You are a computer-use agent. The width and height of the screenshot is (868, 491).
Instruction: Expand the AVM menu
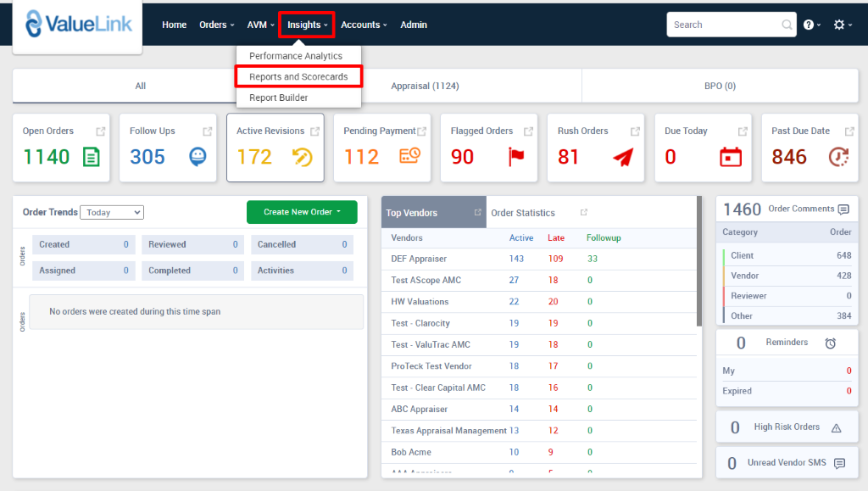[261, 25]
